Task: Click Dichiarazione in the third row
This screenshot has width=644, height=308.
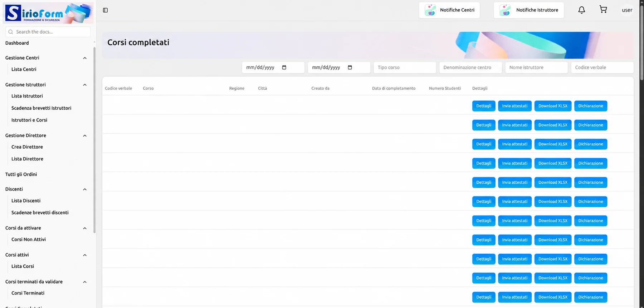Action: (x=591, y=144)
